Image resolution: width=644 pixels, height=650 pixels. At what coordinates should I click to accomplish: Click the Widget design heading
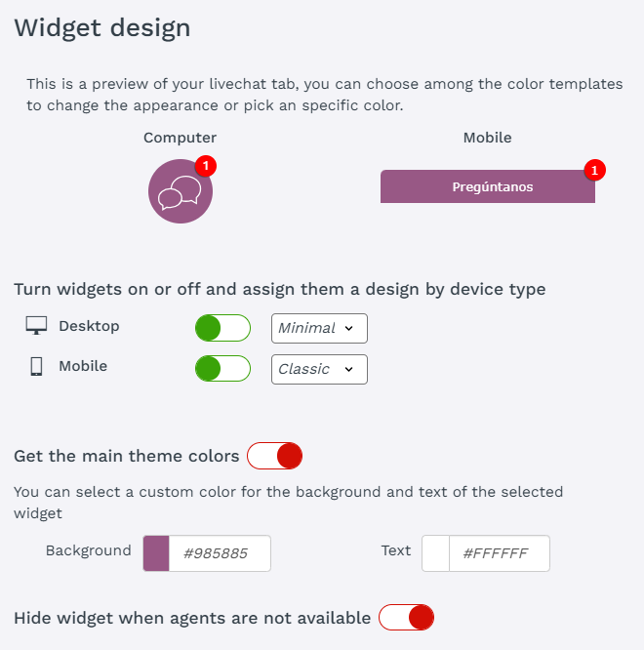click(102, 27)
